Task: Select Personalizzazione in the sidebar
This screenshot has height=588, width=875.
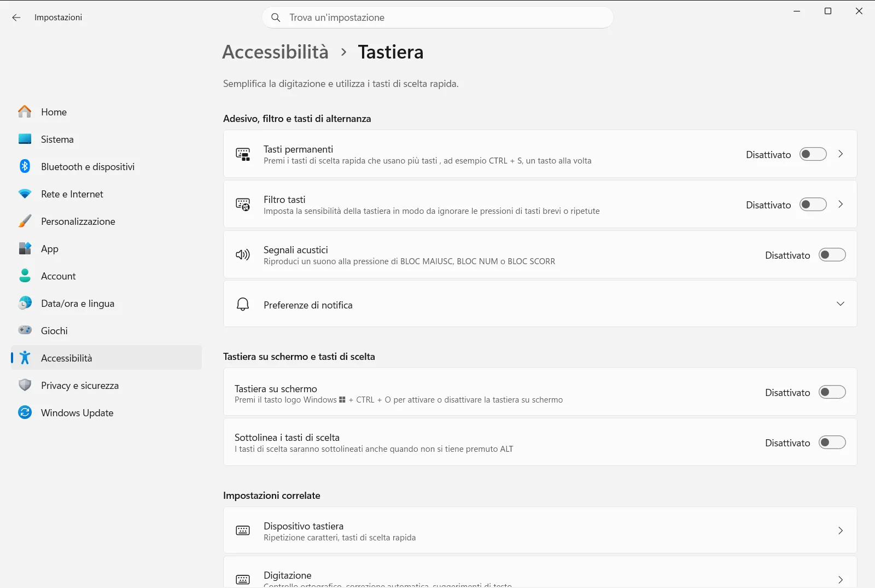Action: coord(106,221)
